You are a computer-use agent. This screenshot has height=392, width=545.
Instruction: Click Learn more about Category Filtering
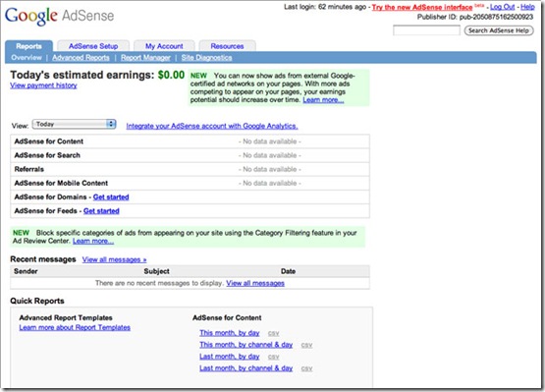(93, 241)
